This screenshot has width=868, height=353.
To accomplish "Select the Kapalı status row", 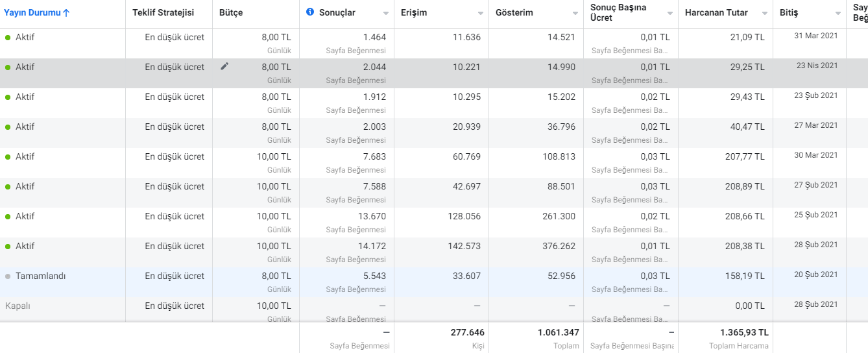I will pos(434,310).
